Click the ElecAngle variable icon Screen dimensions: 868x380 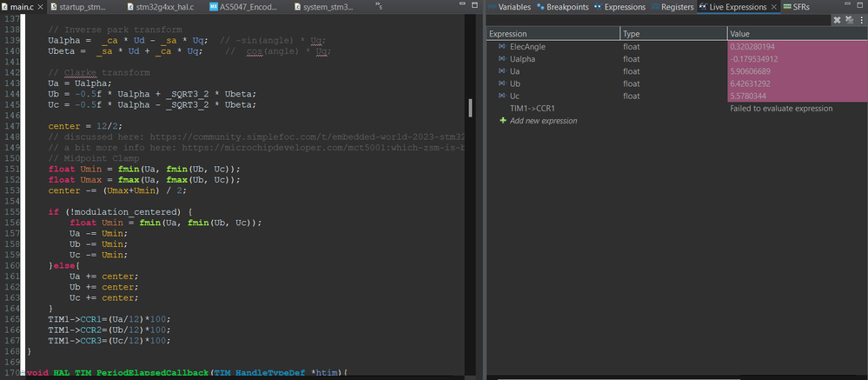502,47
